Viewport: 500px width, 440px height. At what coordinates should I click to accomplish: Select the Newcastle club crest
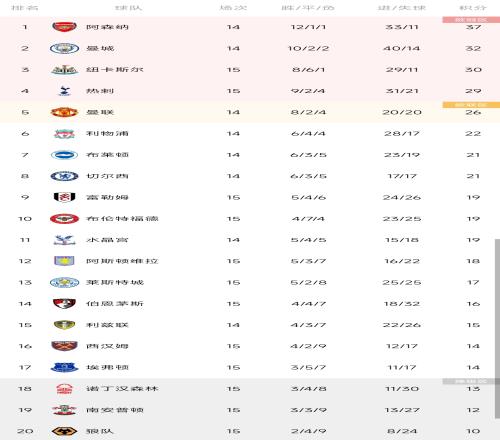(64, 70)
